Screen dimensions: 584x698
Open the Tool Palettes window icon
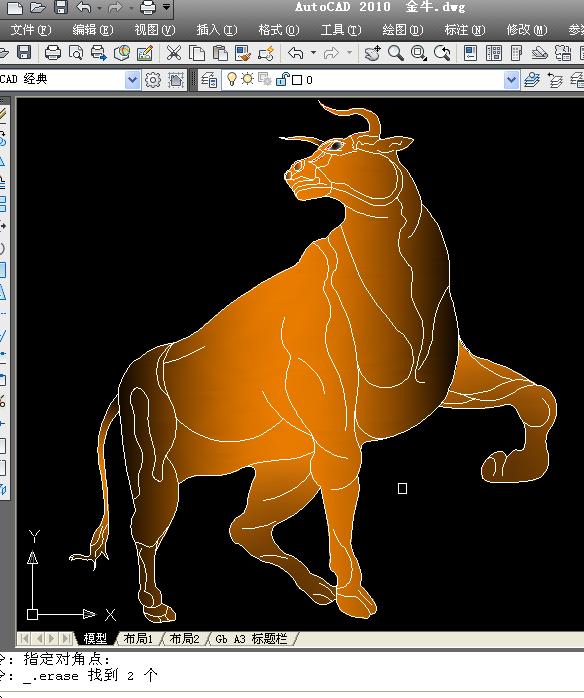pos(517,53)
